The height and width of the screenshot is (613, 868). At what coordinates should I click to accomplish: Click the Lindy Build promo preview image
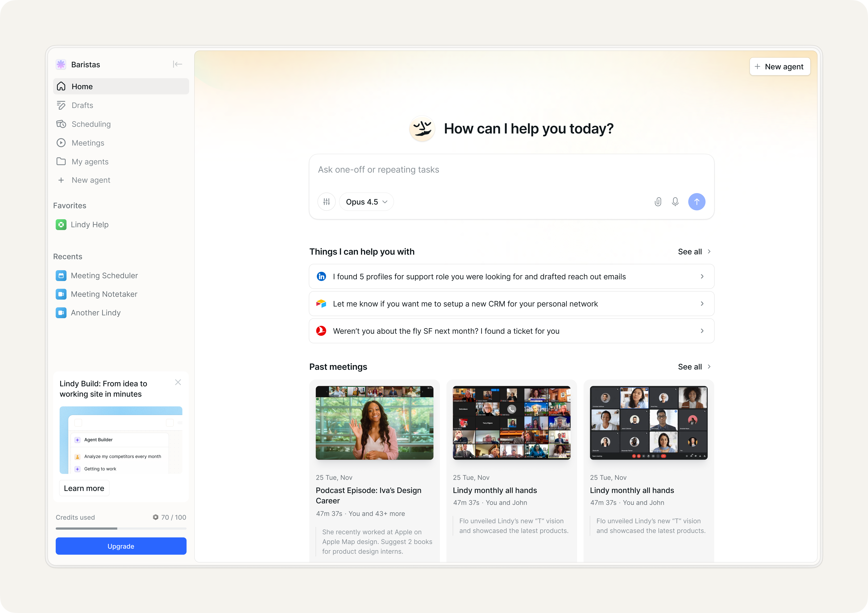coord(121,440)
